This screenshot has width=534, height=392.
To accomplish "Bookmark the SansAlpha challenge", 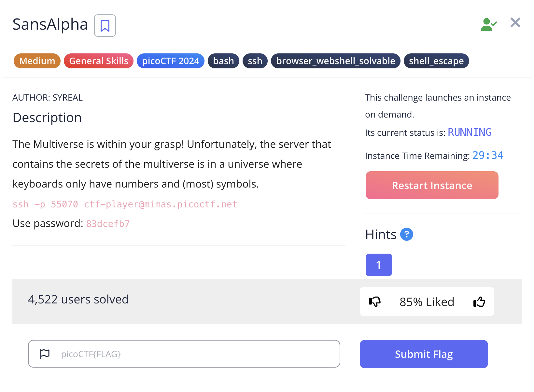I will pyautogui.click(x=105, y=25).
